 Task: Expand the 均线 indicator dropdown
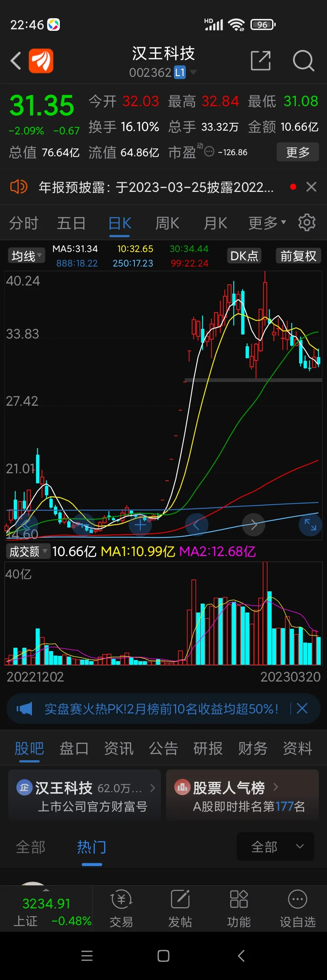[26, 256]
